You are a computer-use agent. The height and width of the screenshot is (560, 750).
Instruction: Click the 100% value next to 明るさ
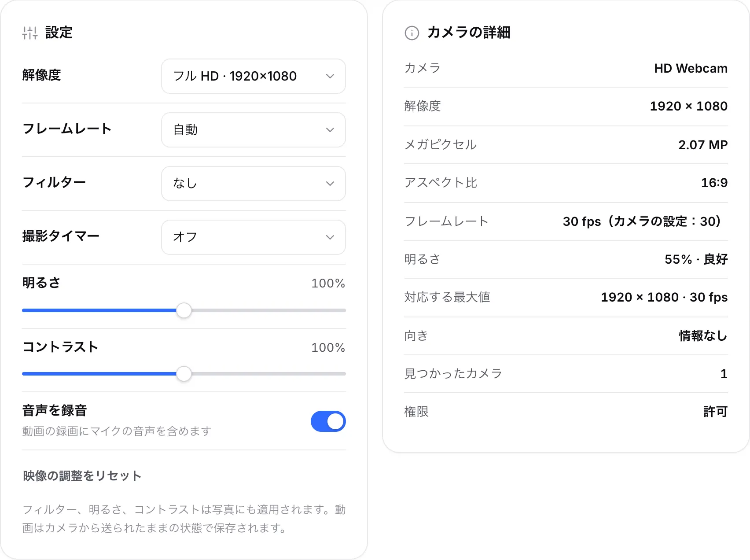328,283
